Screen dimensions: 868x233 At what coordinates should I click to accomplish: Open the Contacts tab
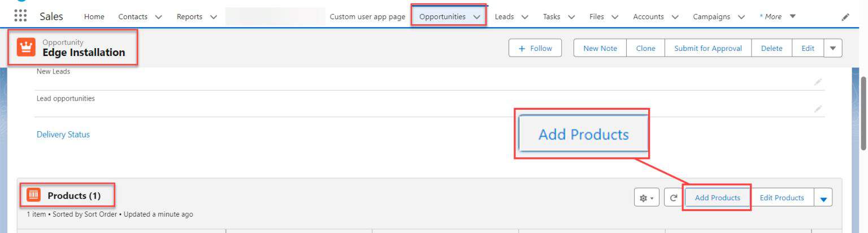pos(133,17)
